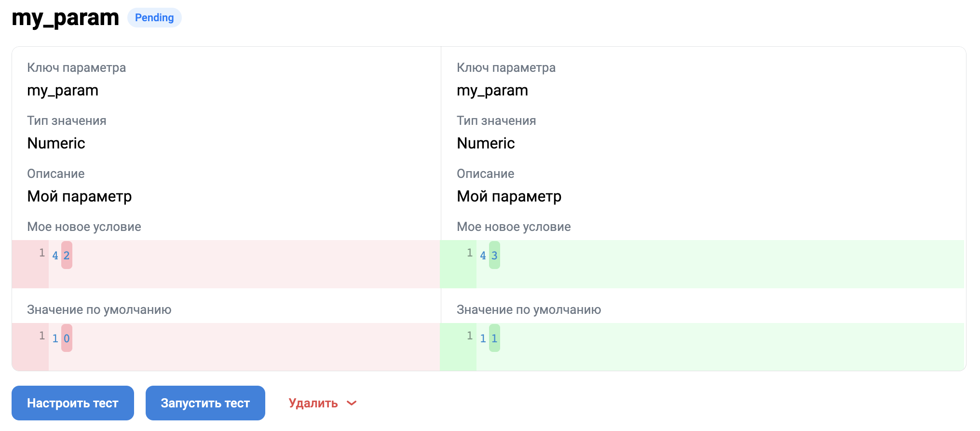
Task: Click left my_param key value
Action: pyautogui.click(x=63, y=90)
